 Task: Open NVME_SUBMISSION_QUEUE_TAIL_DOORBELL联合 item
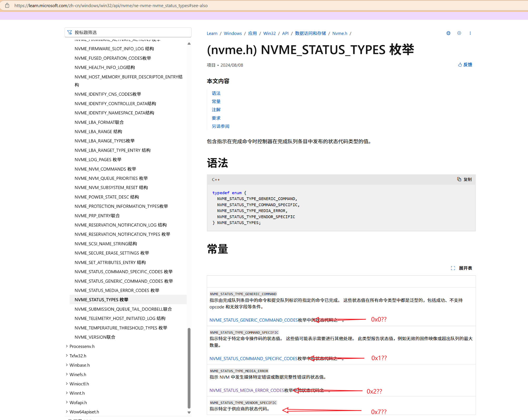123,309
